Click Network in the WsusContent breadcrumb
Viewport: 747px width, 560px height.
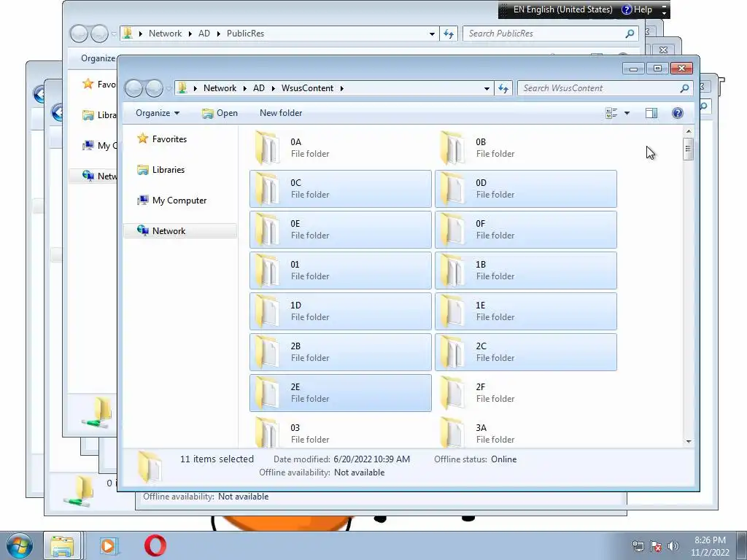(x=220, y=88)
